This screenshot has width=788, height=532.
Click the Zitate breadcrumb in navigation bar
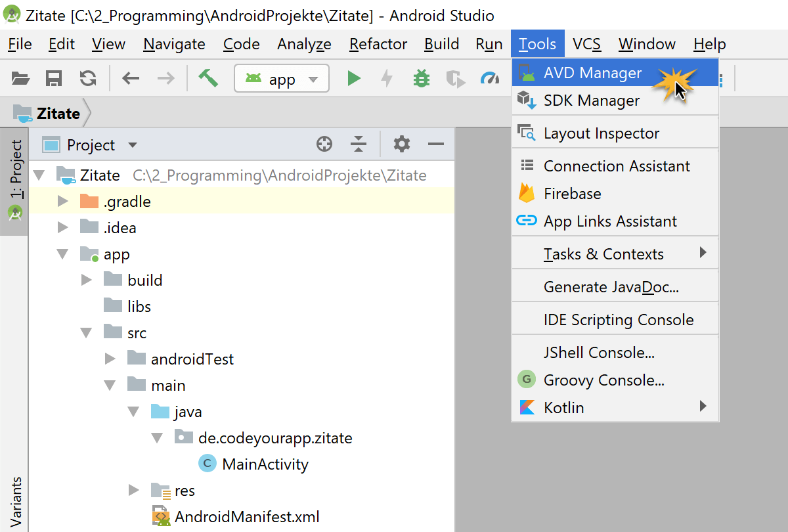(49, 113)
